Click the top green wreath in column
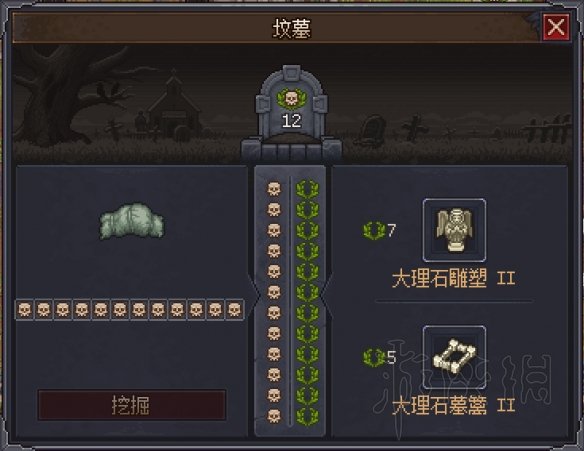Image resolution: width=584 pixels, height=451 pixels. [x=308, y=189]
